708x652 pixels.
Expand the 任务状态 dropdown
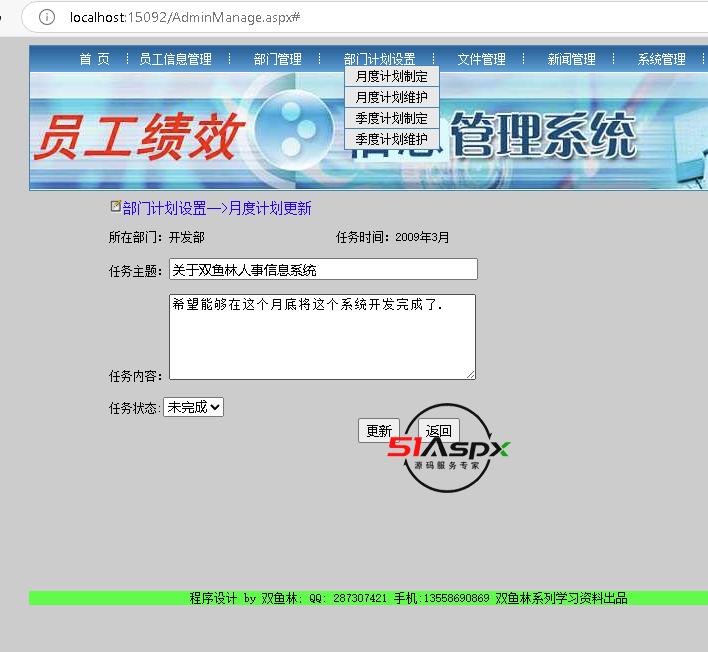coord(193,407)
